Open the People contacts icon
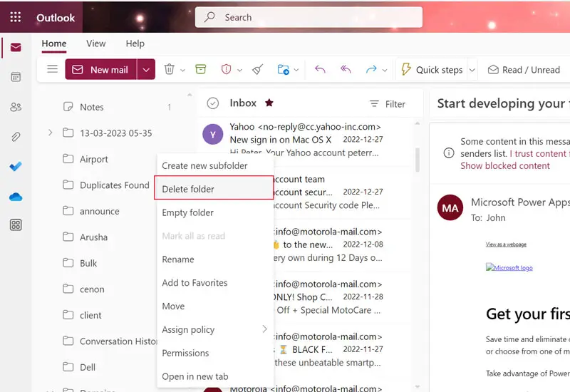The height and width of the screenshot is (392, 570). (x=15, y=107)
